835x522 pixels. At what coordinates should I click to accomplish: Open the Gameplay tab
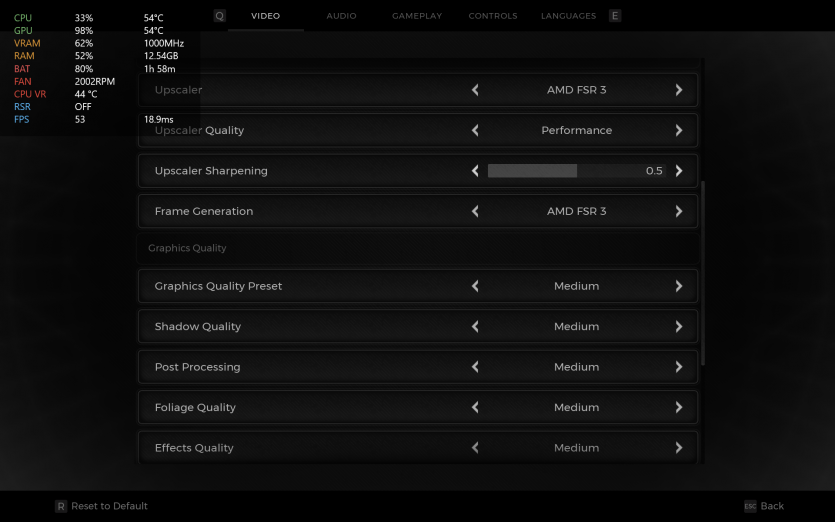(417, 16)
